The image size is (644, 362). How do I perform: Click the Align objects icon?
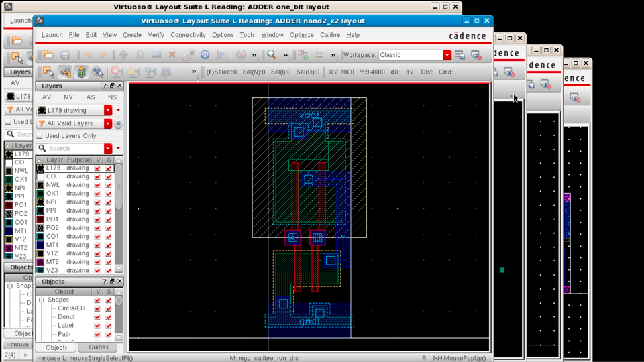point(221,54)
